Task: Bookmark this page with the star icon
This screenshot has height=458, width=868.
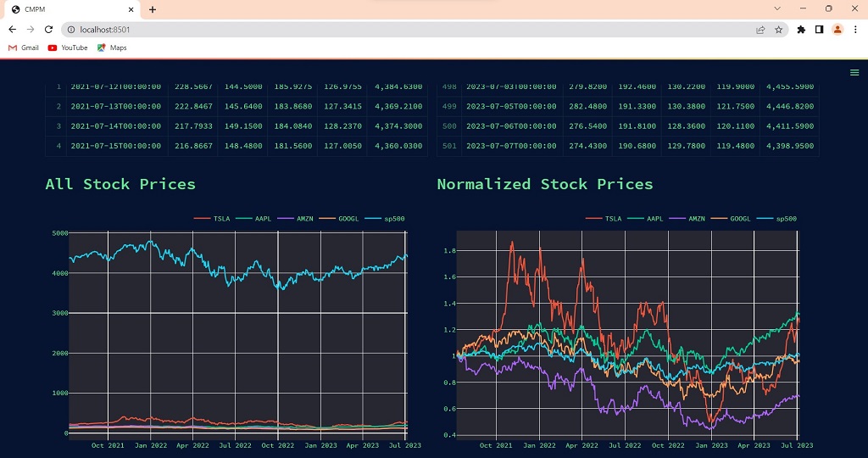Action: pyautogui.click(x=778, y=30)
